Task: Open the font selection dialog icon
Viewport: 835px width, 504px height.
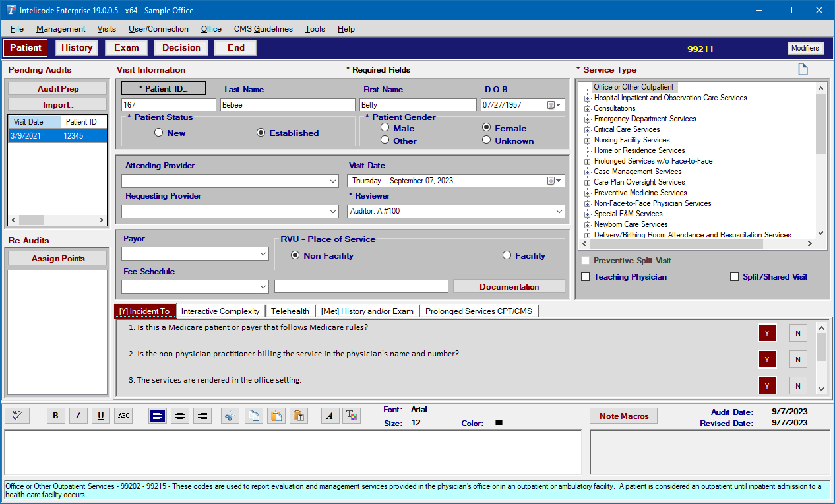Action: (330, 416)
